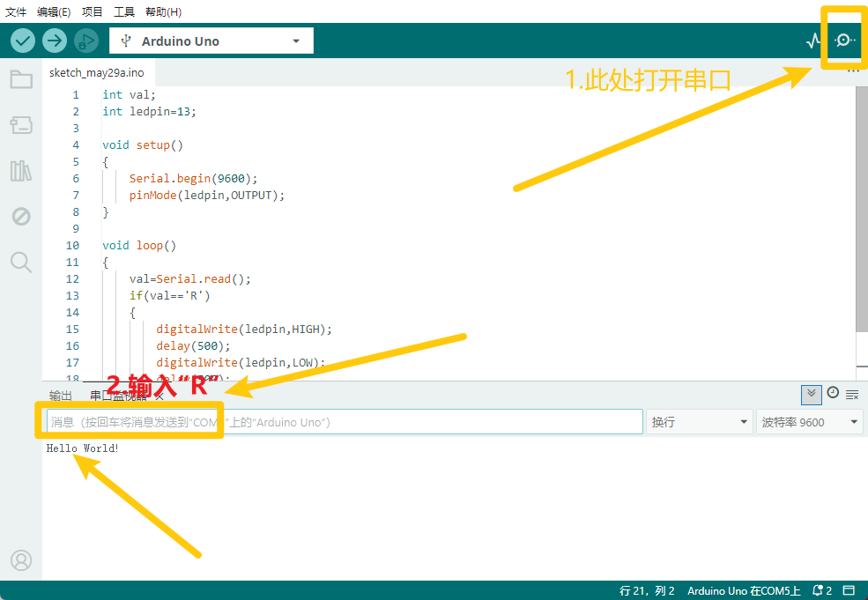Click the serial message input field
868x600 pixels.
[x=345, y=422]
